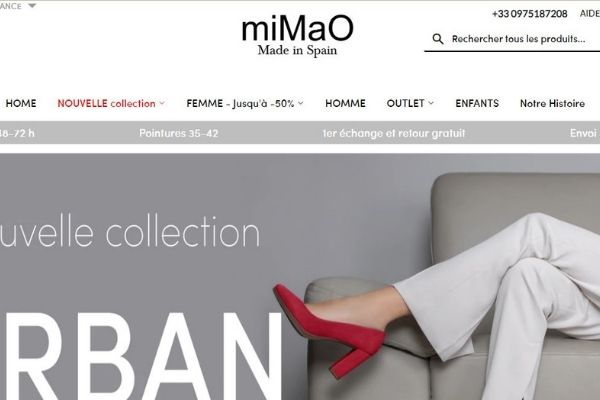Open the HOMME menu item
This screenshot has height=400, width=600.
click(x=345, y=103)
